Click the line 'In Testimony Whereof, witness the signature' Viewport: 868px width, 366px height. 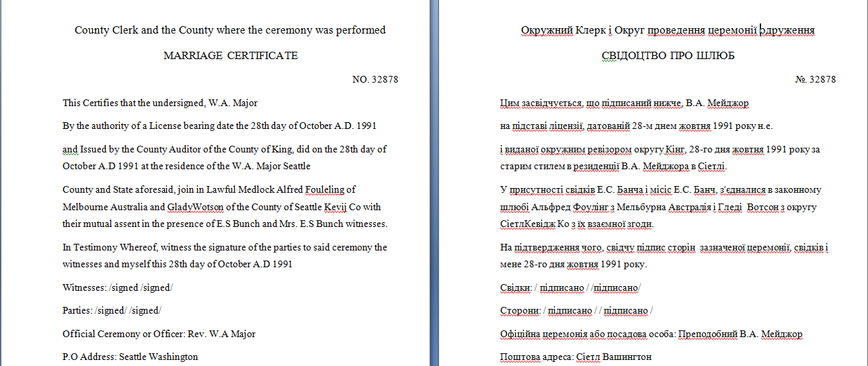point(225,246)
